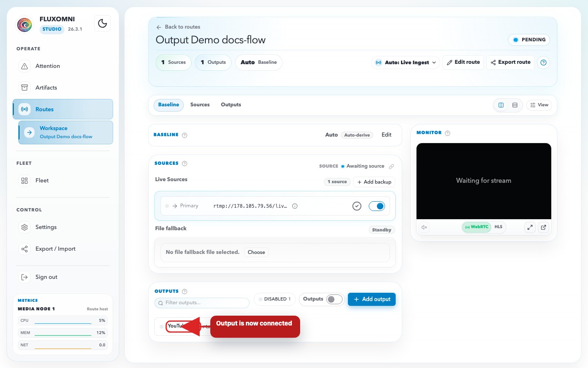This screenshot has width=588, height=368.
Task: Expand monitor to fullscreen
Action: point(530,227)
